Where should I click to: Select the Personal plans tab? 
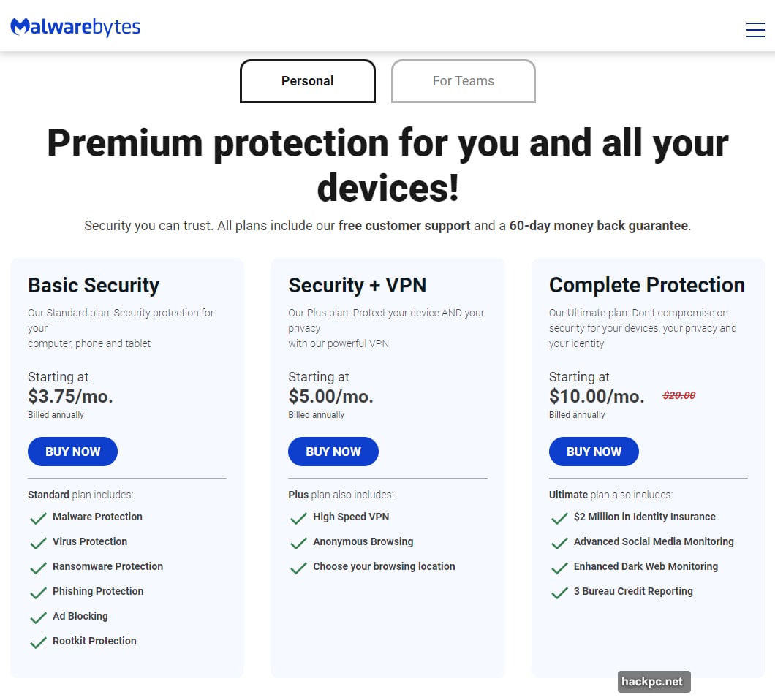point(307,81)
